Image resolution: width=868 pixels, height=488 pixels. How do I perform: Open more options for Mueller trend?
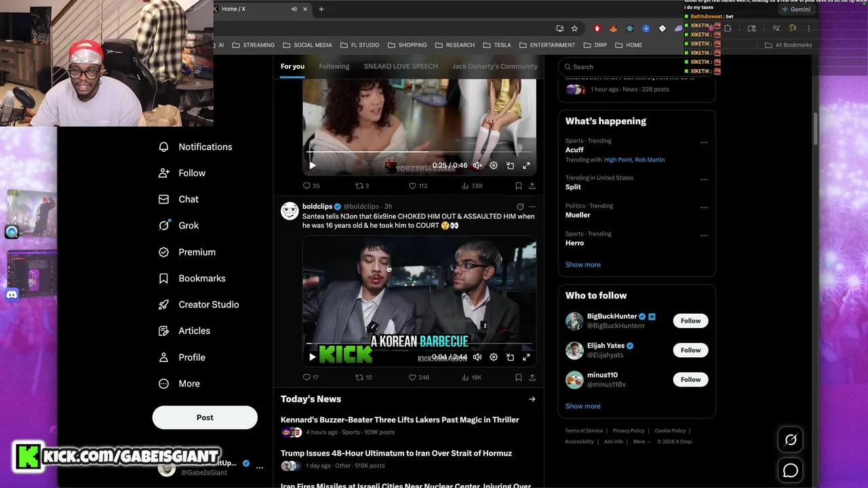[x=704, y=208]
